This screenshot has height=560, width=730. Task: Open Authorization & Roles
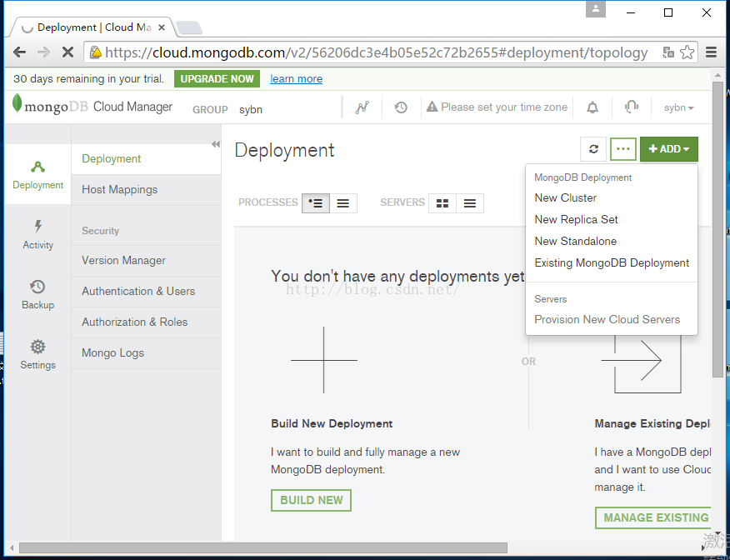pos(146,322)
